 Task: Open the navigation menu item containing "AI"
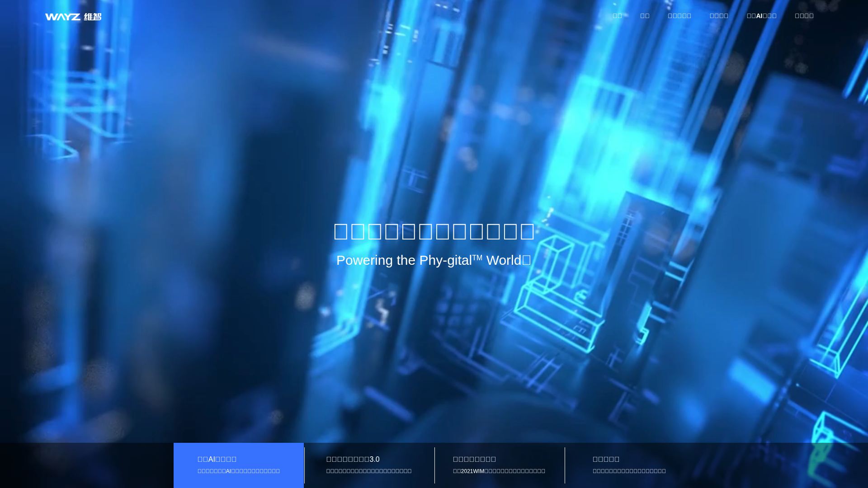point(761,16)
